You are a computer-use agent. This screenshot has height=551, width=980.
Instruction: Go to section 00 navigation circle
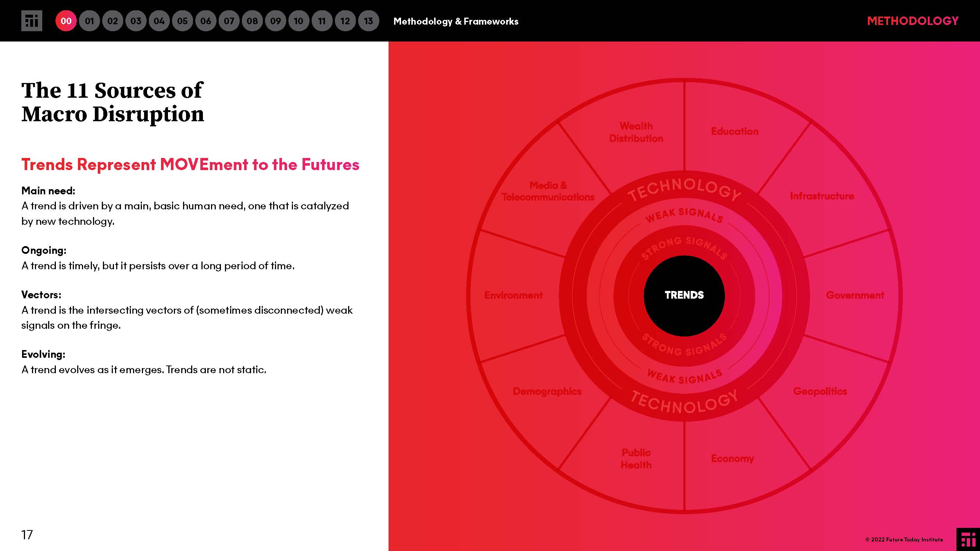pos(66,21)
